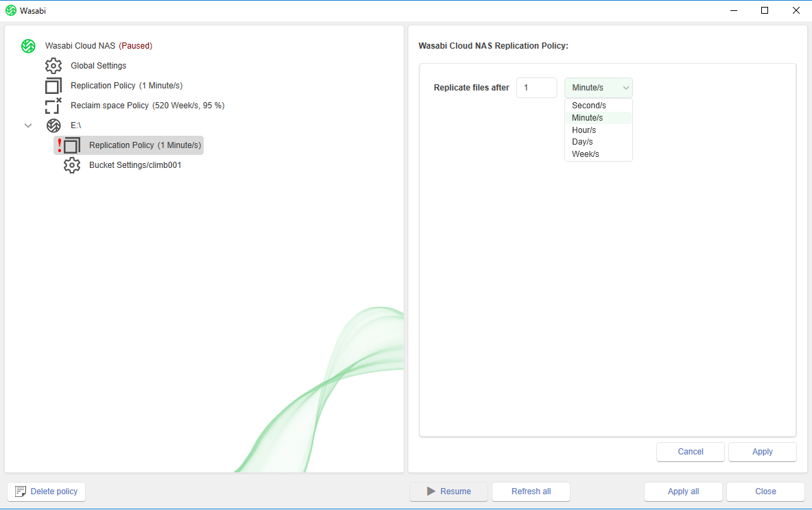Click the Apply all button
The image size is (812, 510).
click(x=683, y=492)
